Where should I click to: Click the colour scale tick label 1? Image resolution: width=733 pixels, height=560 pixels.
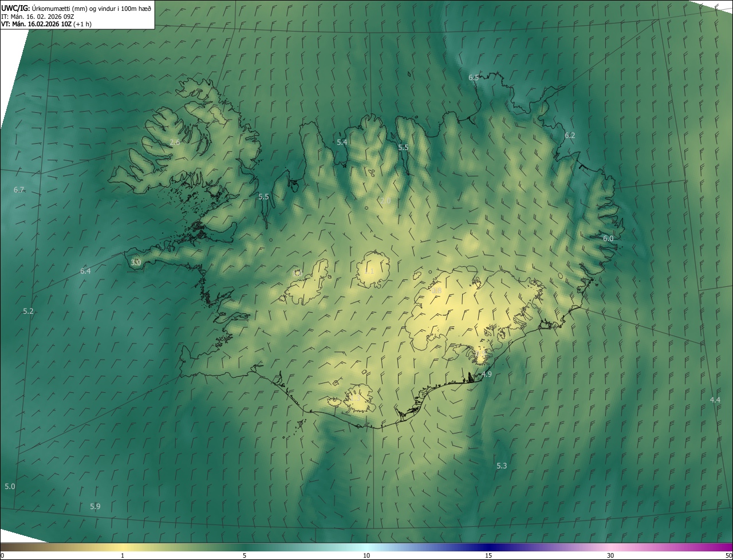coord(123,555)
